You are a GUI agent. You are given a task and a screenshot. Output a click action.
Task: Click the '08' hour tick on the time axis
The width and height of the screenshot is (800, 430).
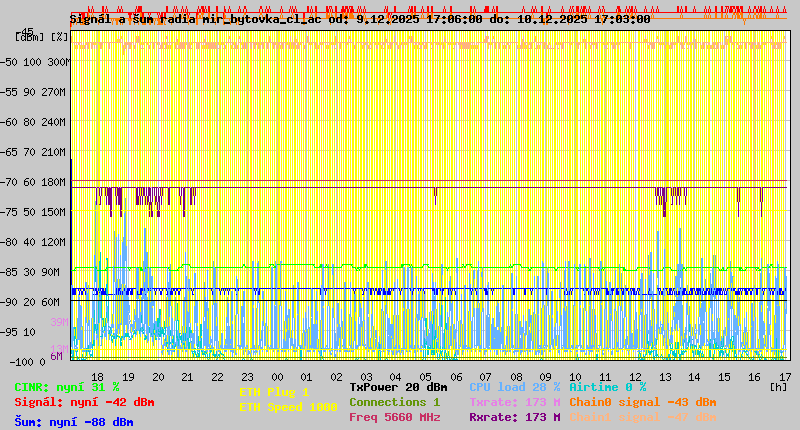click(x=516, y=377)
